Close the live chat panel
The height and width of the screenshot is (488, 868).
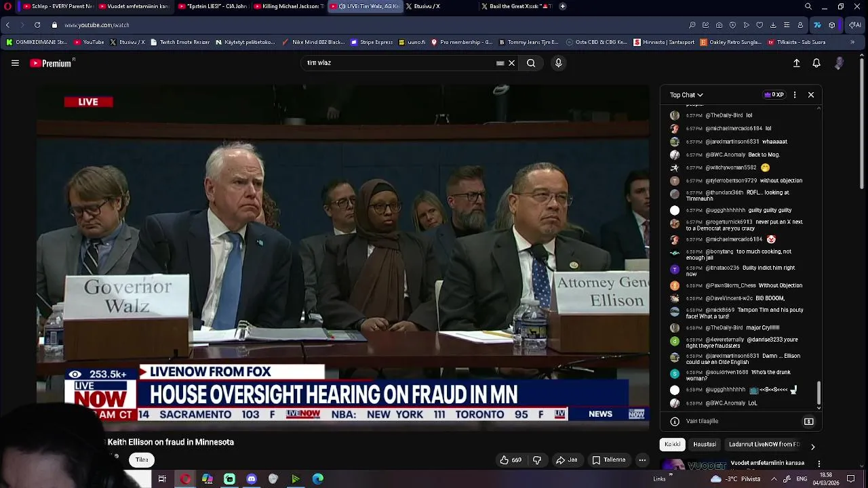[811, 95]
